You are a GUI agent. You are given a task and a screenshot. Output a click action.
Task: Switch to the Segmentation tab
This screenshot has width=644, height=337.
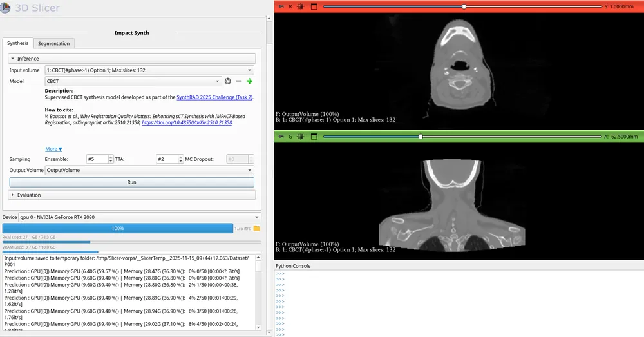[x=54, y=44]
